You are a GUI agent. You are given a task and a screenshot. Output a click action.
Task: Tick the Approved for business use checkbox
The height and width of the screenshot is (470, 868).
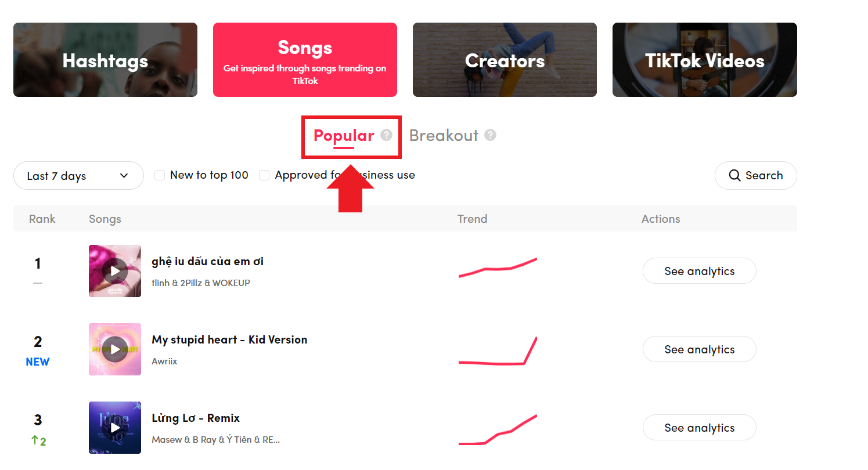pyautogui.click(x=264, y=175)
